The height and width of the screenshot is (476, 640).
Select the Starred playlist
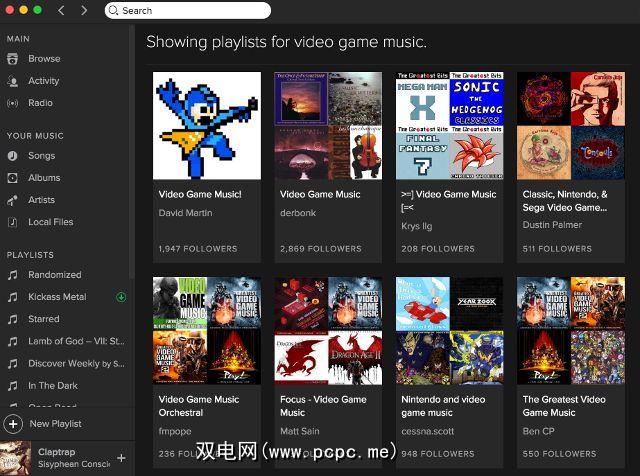click(44, 319)
